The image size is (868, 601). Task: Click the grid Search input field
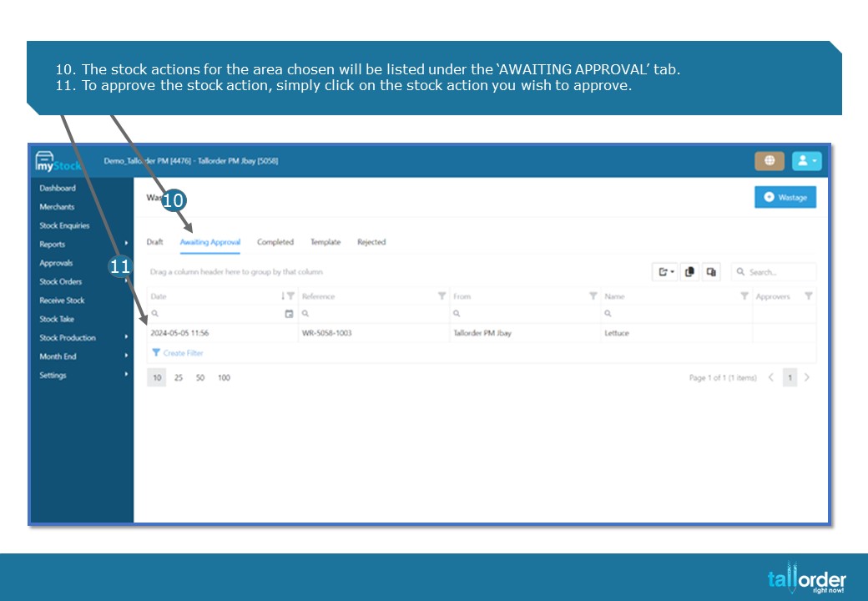tap(774, 272)
